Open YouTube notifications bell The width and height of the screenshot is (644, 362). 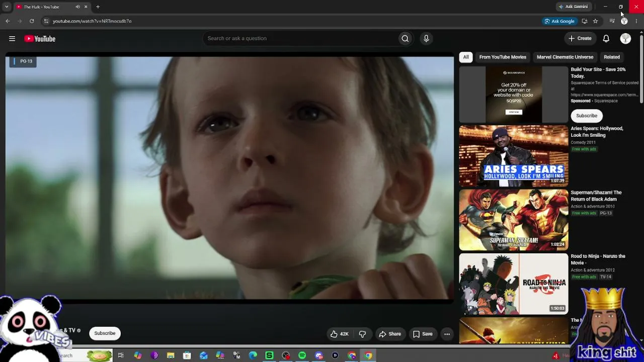tap(606, 39)
